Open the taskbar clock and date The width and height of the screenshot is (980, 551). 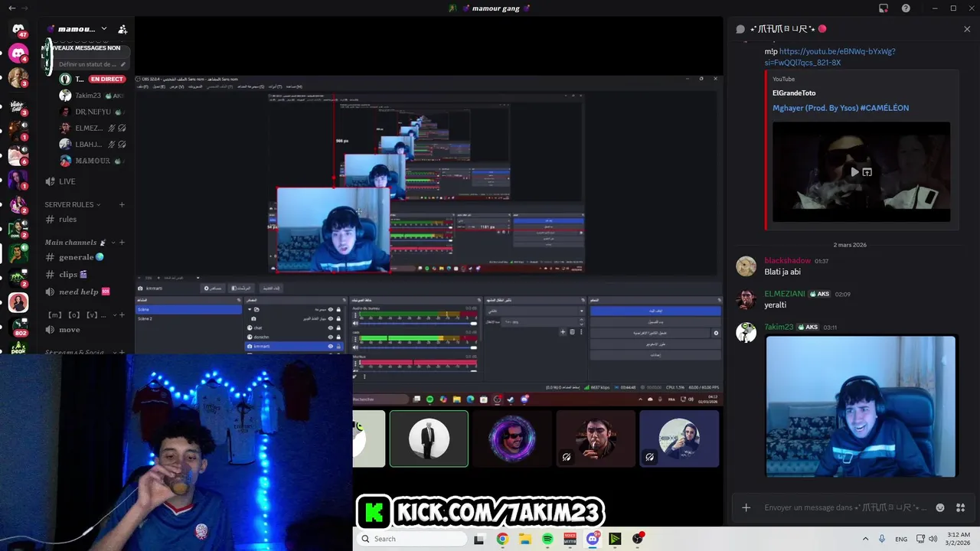(x=959, y=539)
